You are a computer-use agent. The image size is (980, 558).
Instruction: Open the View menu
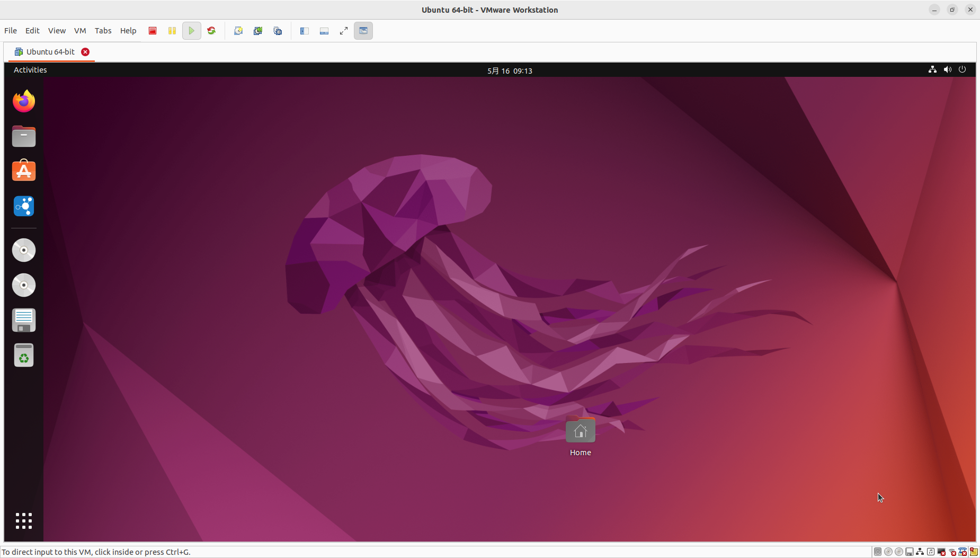point(57,31)
